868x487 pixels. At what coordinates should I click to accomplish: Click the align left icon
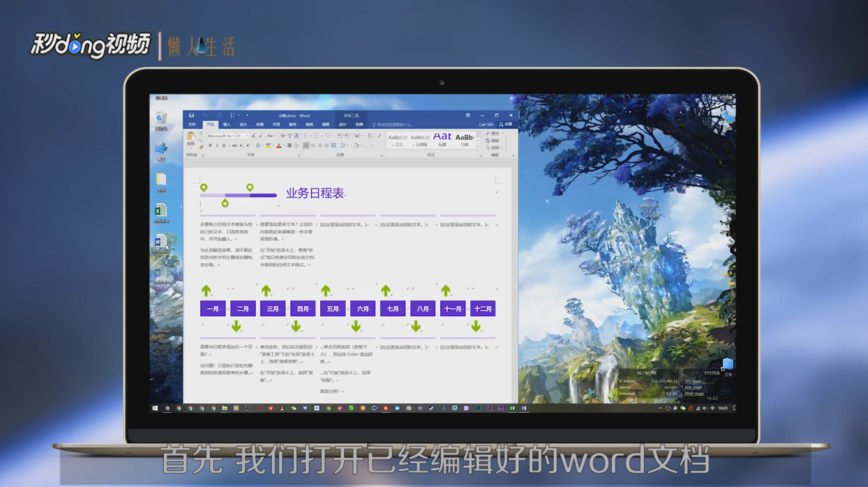[x=306, y=145]
